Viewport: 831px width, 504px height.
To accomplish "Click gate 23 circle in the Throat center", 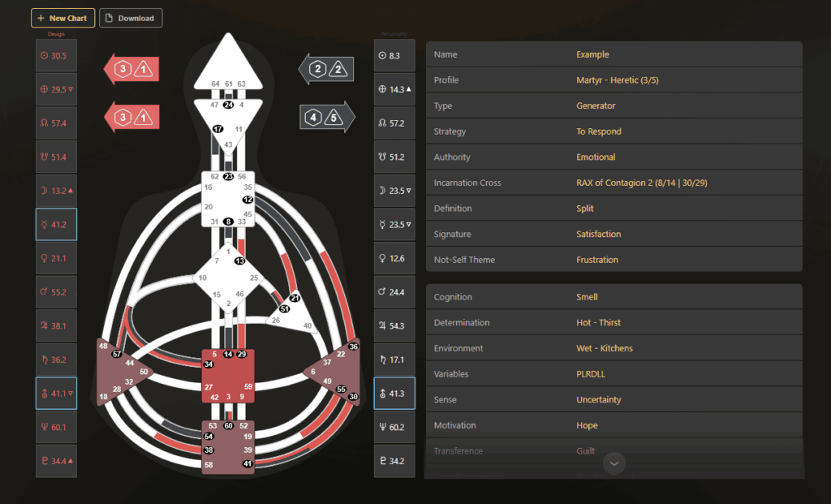I will [x=228, y=176].
